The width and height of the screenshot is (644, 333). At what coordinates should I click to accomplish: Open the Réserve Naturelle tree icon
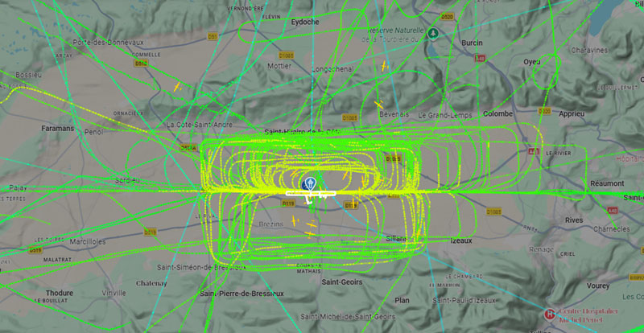[432, 33]
